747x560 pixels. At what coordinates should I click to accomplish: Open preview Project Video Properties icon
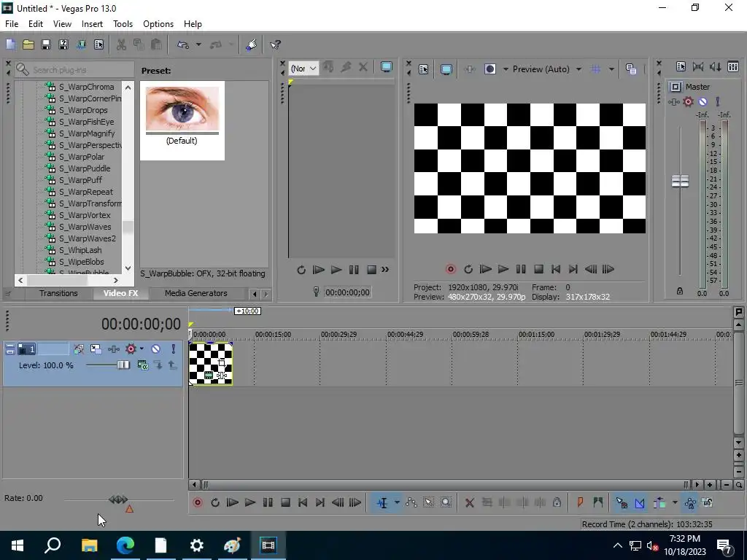pyautogui.click(x=423, y=69)
